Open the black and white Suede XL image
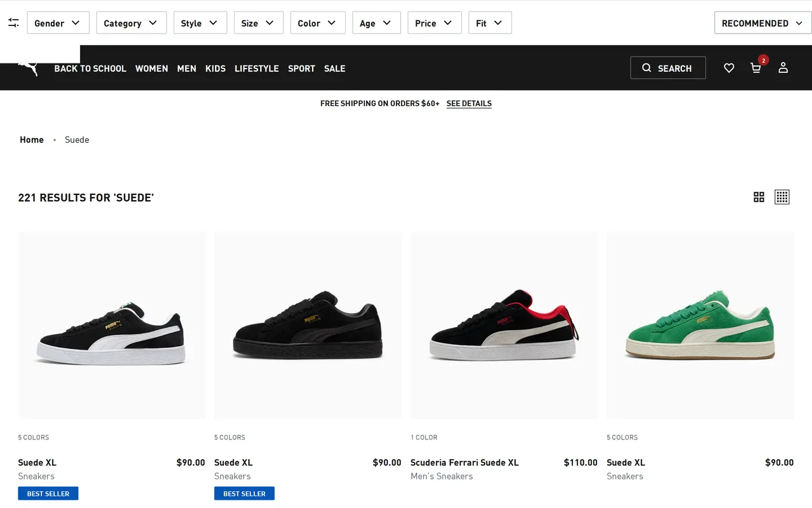This screenshot has width=812, height=508. coord(112,325)
